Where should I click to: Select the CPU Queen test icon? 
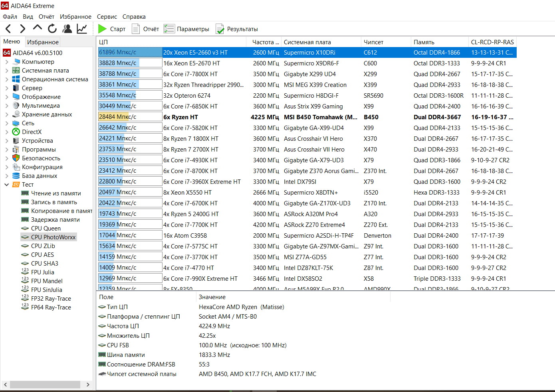click(25, 229)
